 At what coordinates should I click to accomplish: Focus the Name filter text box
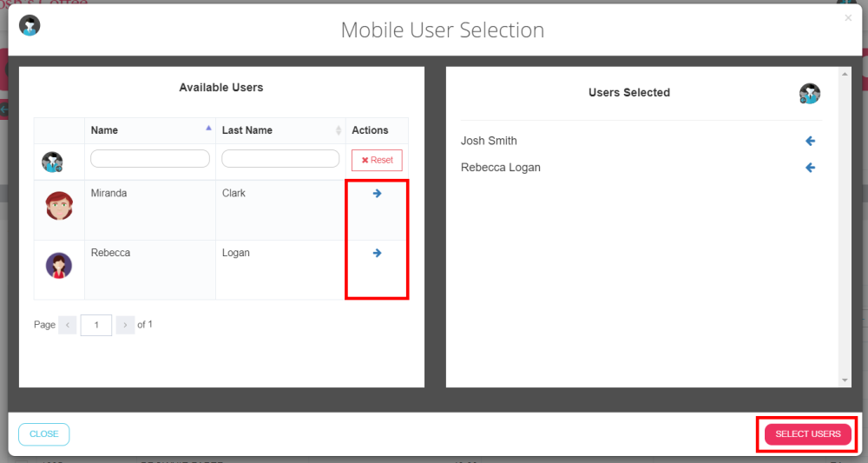tap(150, 159)
